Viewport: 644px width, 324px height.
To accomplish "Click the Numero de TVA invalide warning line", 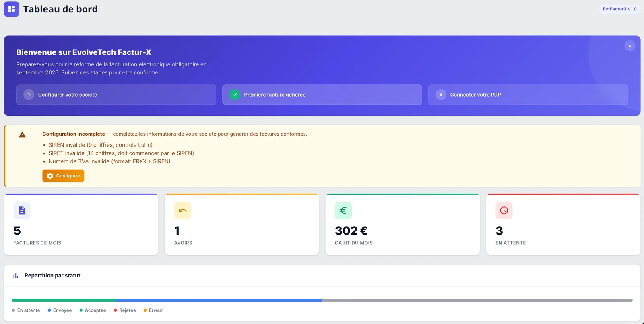I will coord(109,161).
